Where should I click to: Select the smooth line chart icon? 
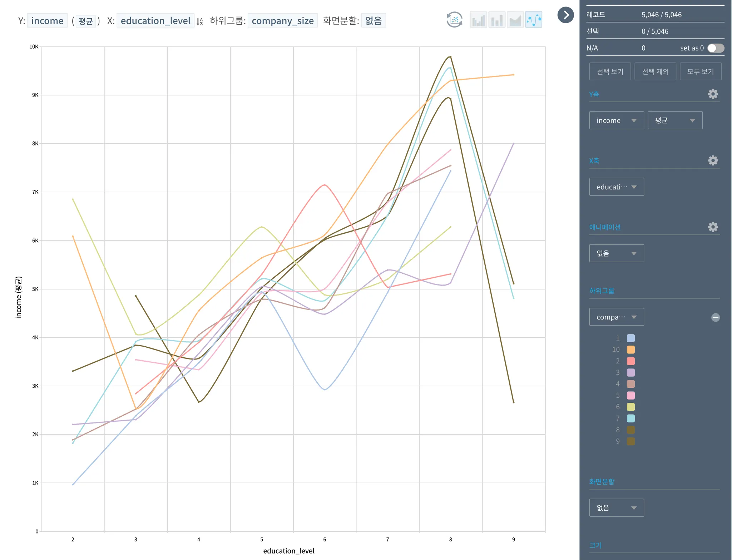534,20
